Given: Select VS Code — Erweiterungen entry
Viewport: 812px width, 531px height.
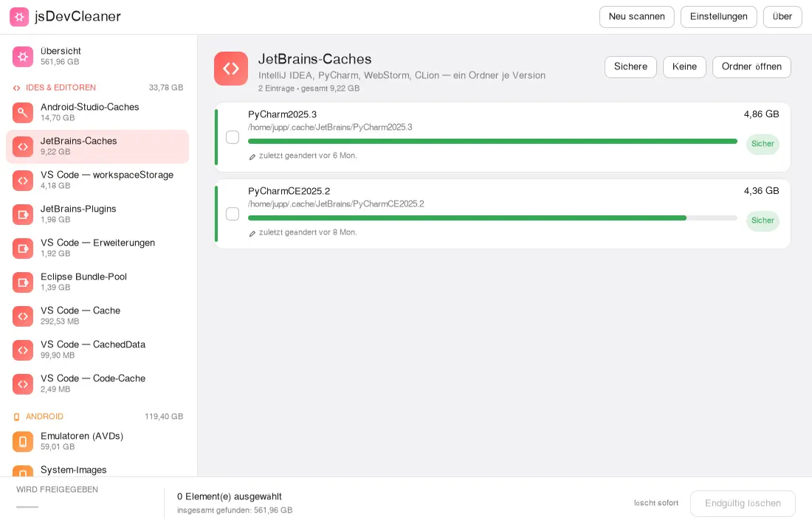Looking at the screenshot, I should point(97,248).
